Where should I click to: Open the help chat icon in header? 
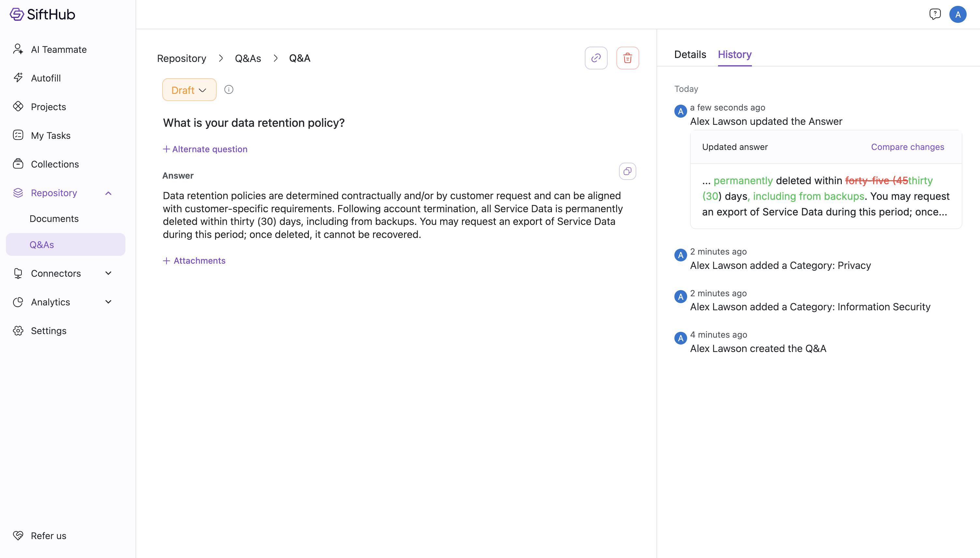coord(935,15)
